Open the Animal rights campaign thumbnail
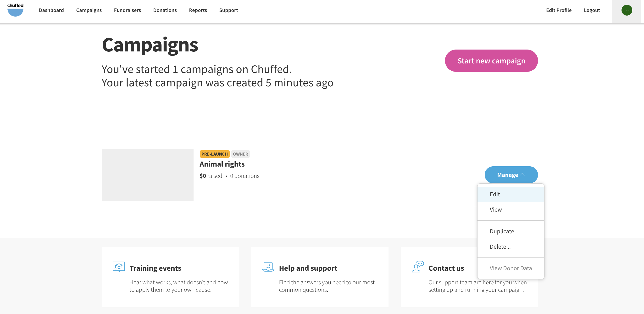644x314 pixels. pos(147,175)
